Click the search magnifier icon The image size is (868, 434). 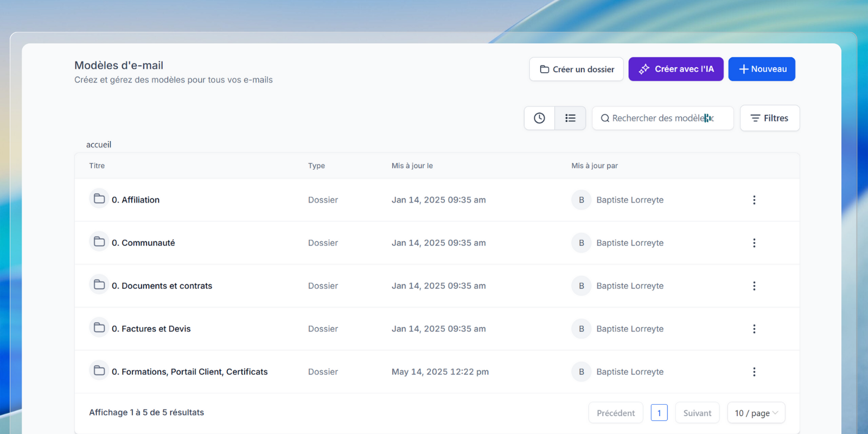[605, 118]
